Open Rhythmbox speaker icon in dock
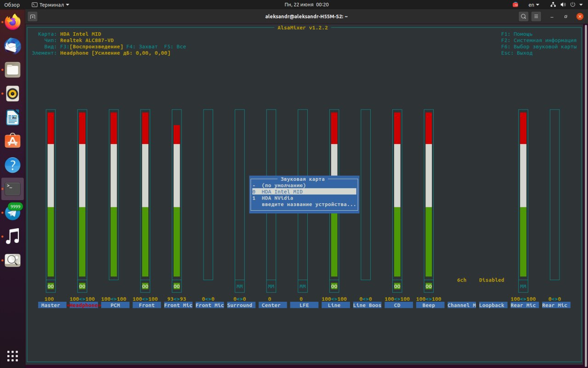Viewport: 588px width, 368px height. [x=12, y=94]
